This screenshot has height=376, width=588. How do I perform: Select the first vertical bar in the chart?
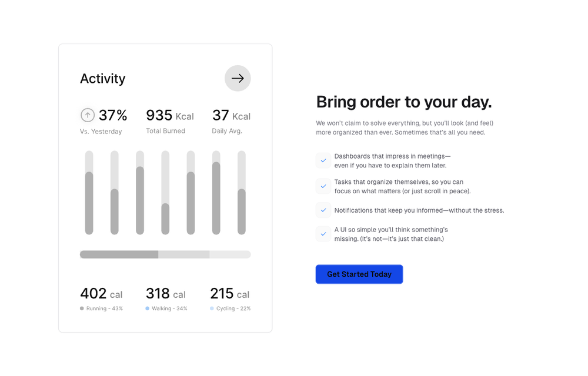[89, 203]
